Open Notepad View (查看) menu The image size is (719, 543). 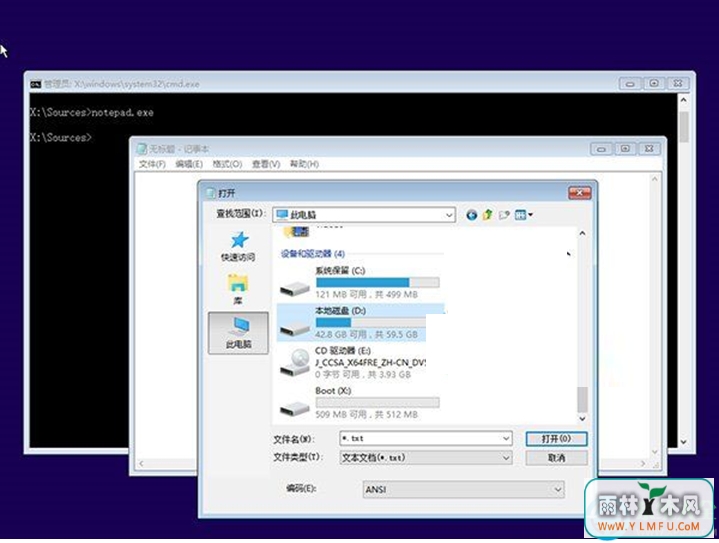(x=266, y=164)
